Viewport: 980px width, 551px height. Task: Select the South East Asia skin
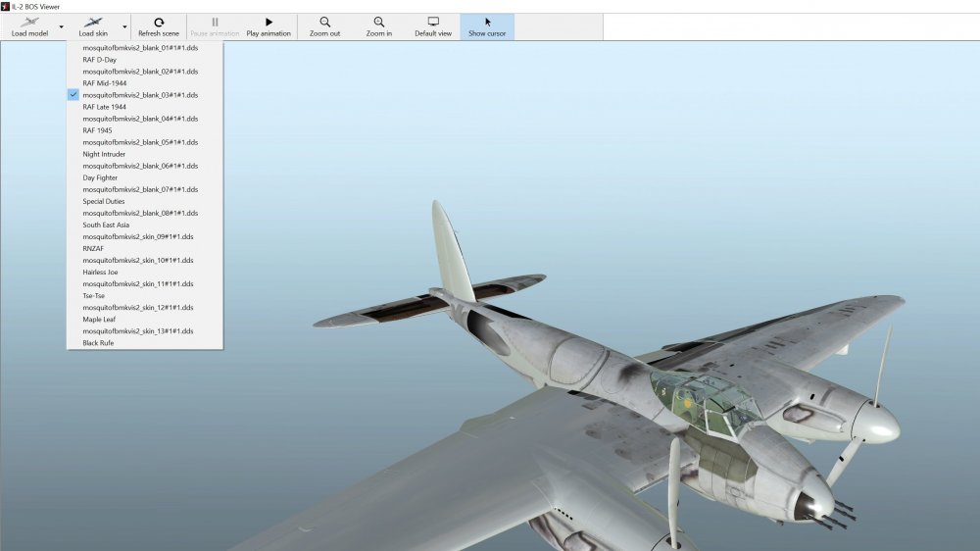[106, 225]
